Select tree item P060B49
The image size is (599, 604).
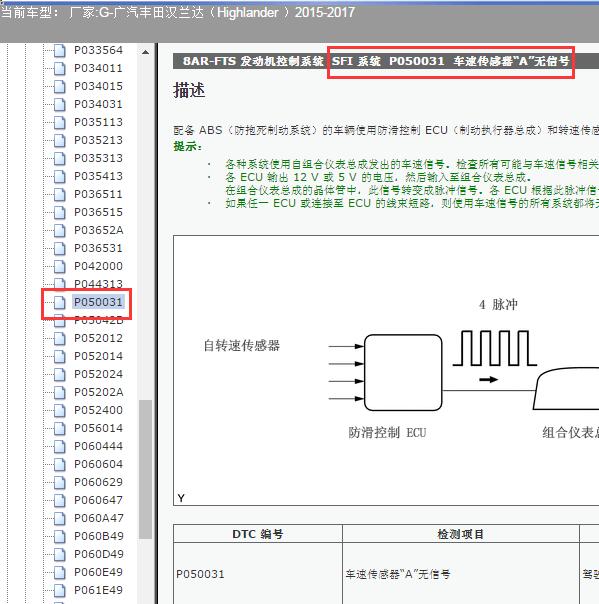tap(98, 536)
